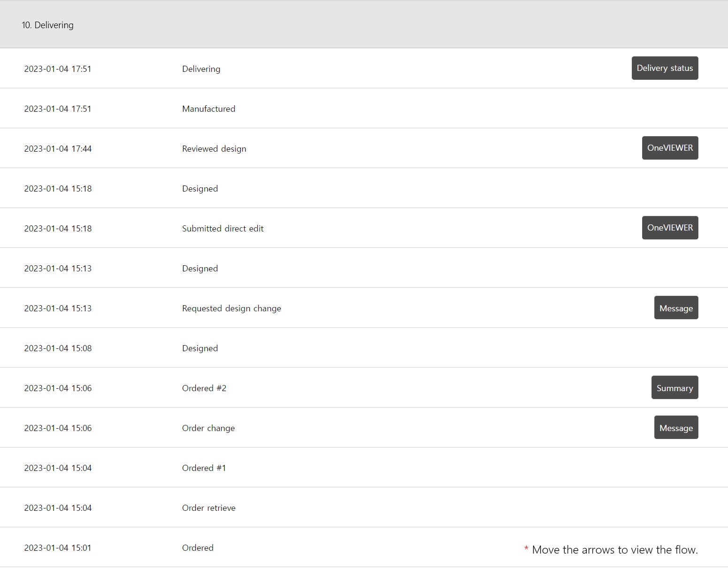Click the Reviewed design entry text
728x570 pixels.
[x=214, y=148]
